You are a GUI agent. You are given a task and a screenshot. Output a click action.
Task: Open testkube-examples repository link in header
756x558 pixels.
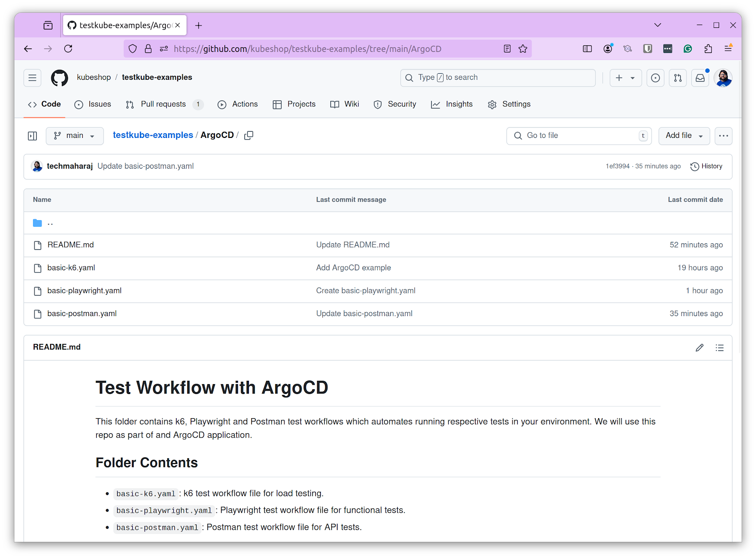157,77
